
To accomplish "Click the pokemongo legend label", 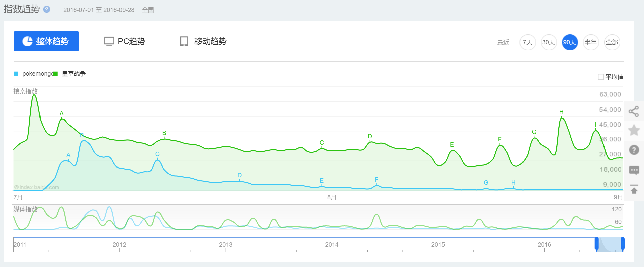I will pos(37,74).
